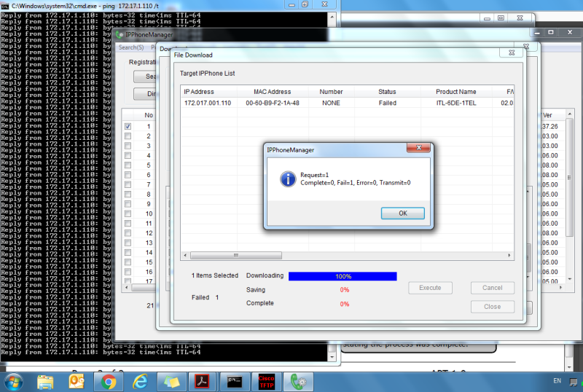583x392 pixels.
Task: Click the Number column header
Action: tap(331, 92)
